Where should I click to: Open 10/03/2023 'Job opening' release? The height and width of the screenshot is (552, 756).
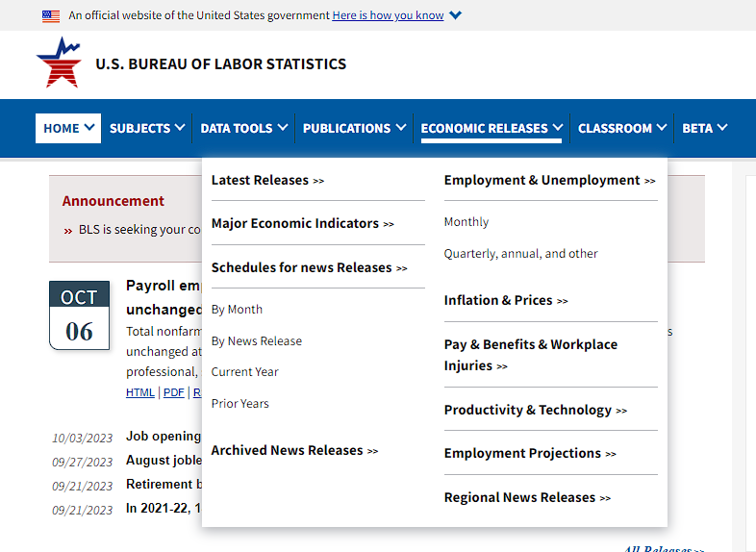coord(164,437)
